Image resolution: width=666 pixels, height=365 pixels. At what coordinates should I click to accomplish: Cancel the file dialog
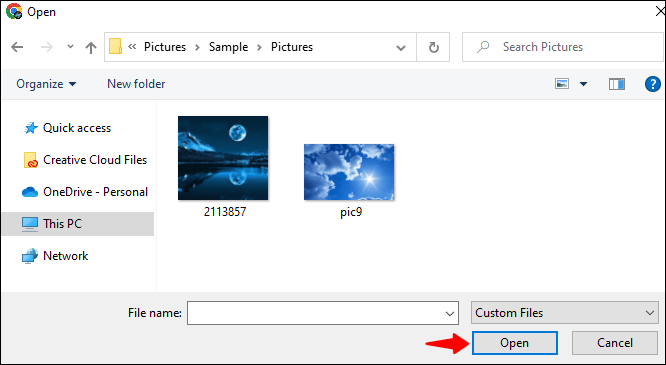coord(615,343)
